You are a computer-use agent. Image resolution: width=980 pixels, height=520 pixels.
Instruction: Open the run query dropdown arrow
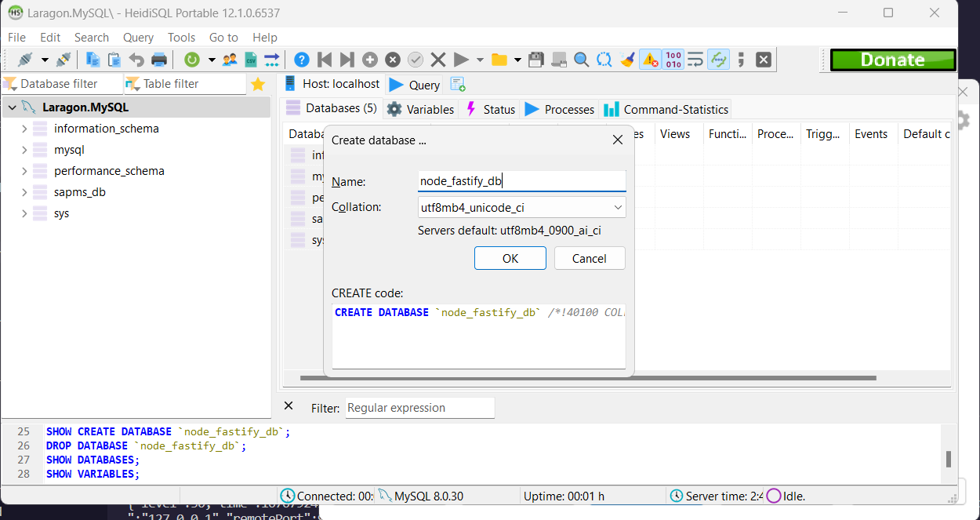pos(479,60)
